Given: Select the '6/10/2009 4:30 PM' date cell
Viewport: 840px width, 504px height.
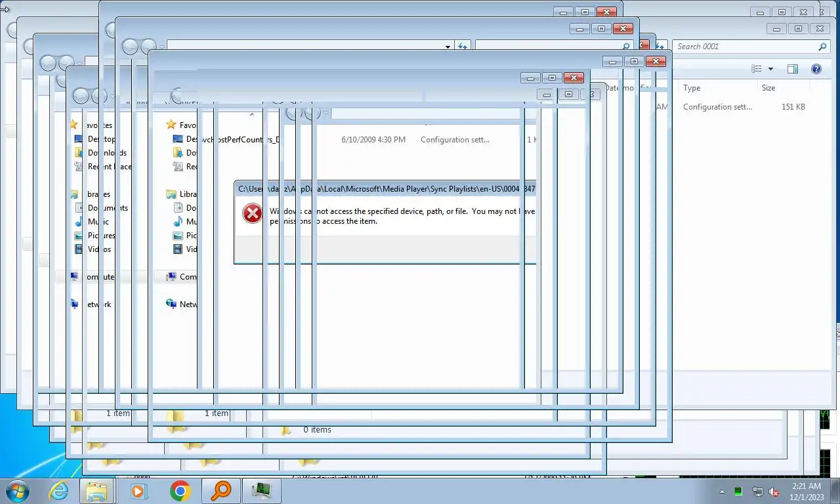Looking at the screenshot, I should pos(373,140).
